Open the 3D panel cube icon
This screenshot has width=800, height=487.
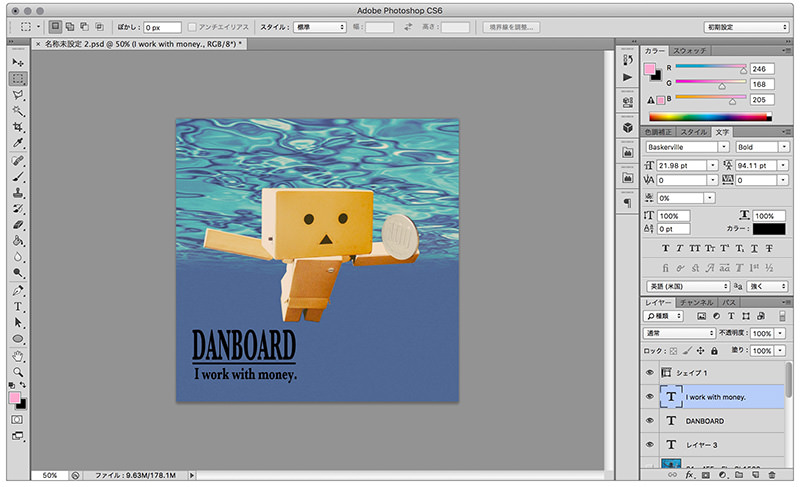(628, 127)
